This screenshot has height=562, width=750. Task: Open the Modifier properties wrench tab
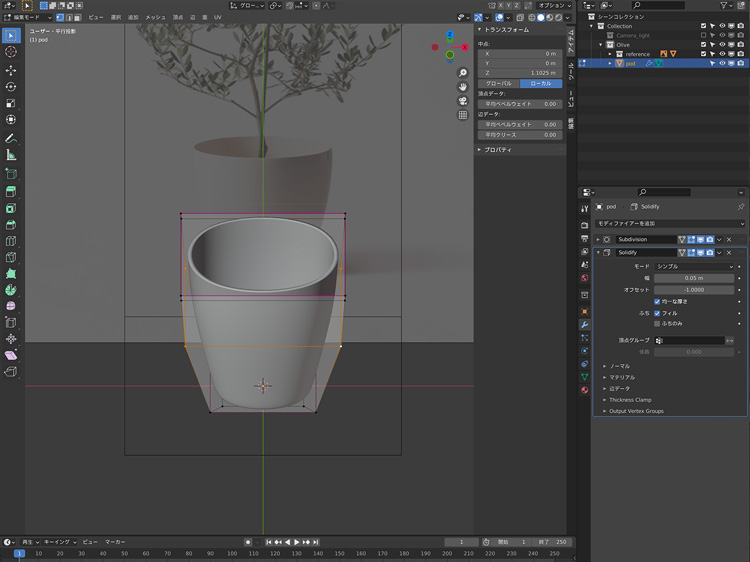coord(585,324)
